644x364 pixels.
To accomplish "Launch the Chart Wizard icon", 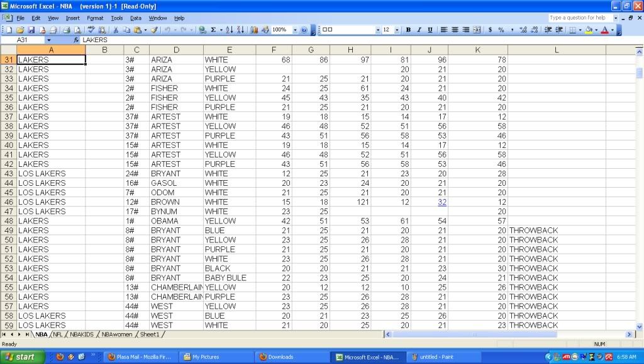I will tap(254, 30).
